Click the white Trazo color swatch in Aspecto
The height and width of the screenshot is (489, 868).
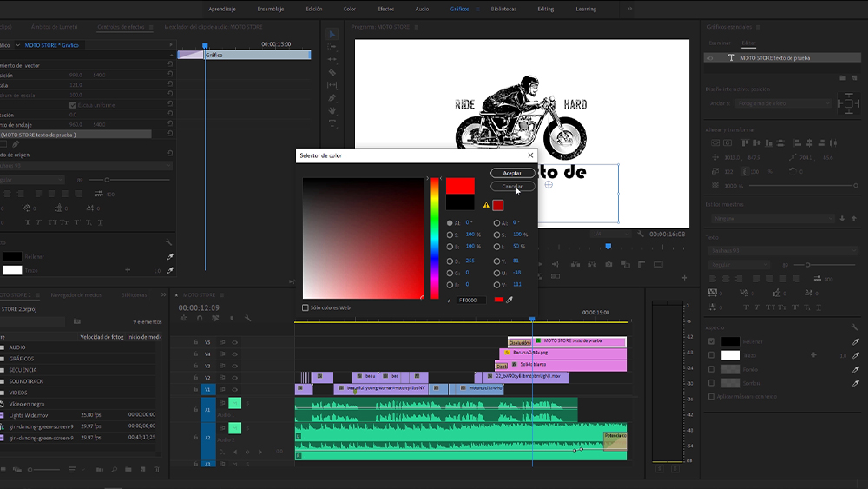(x=730, y=355)
